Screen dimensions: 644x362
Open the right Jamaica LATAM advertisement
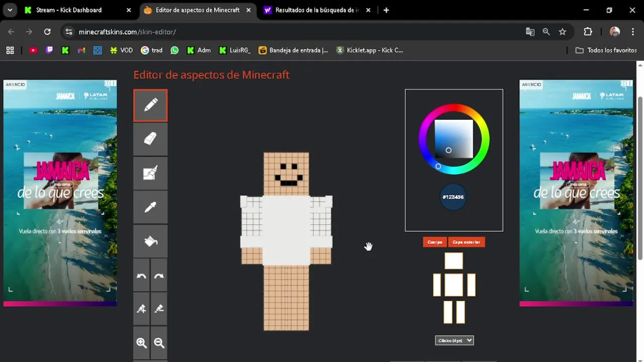[x=576, y=193]
